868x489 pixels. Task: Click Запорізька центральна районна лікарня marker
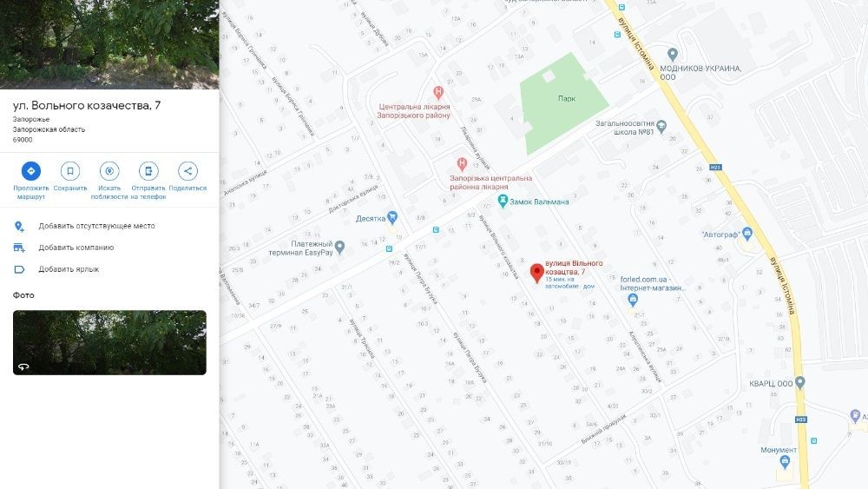coord(462,163)
